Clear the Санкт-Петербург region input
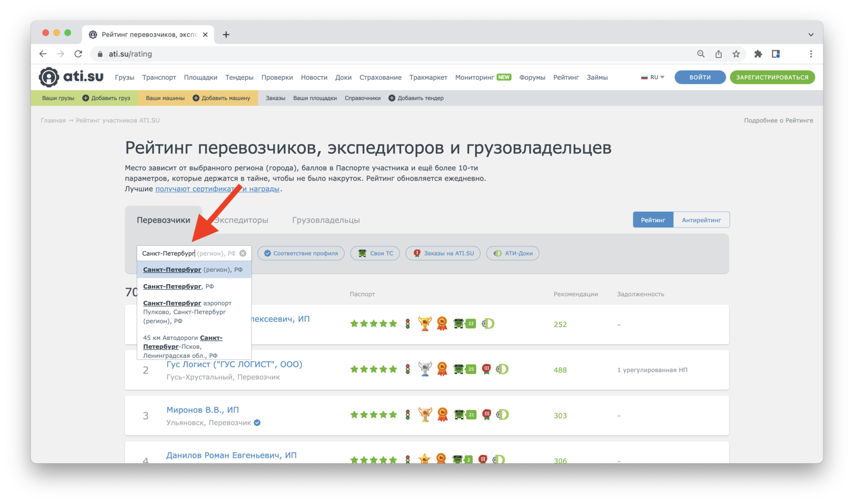 click(243, 253)
